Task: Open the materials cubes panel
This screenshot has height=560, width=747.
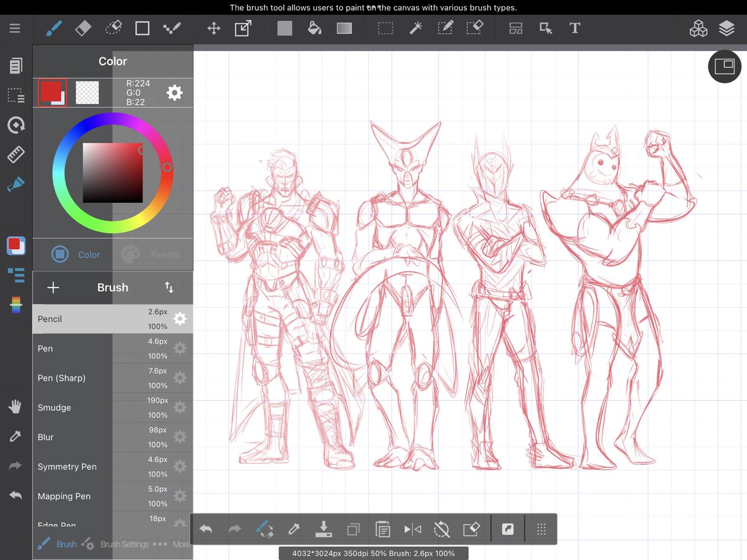Action: tap(698, 29)
